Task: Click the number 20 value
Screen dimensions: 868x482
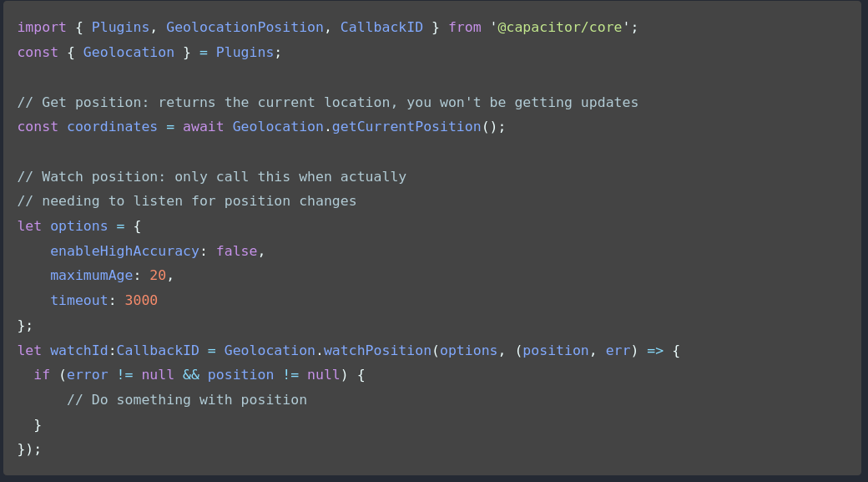Action: pyautogui.click(x=158, y=276)
